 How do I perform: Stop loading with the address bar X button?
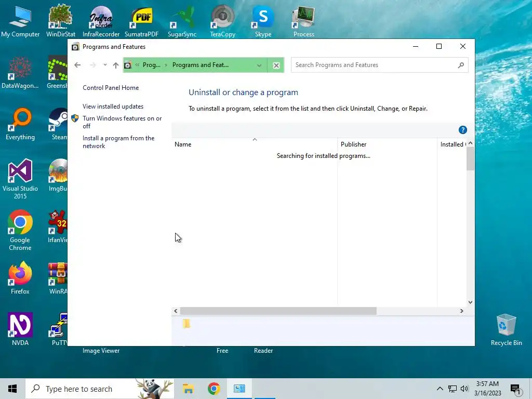point(276,65)
